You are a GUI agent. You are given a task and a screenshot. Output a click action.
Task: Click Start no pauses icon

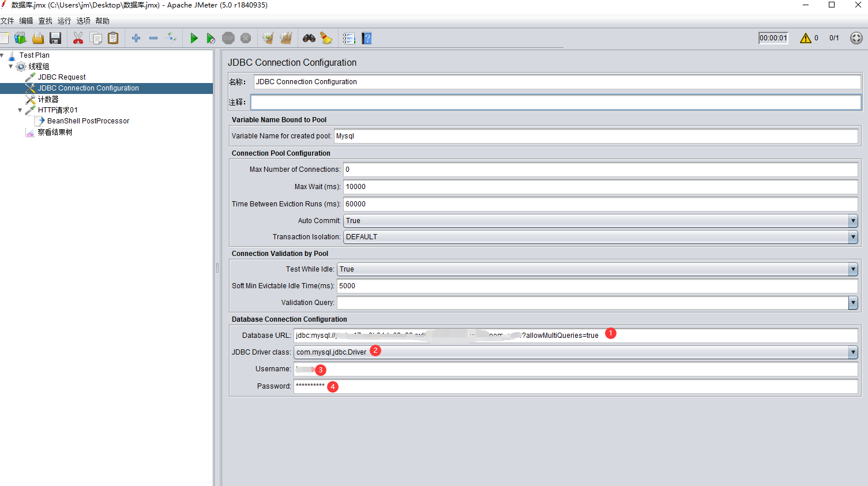pyautogui.click(x=211, y=38)
